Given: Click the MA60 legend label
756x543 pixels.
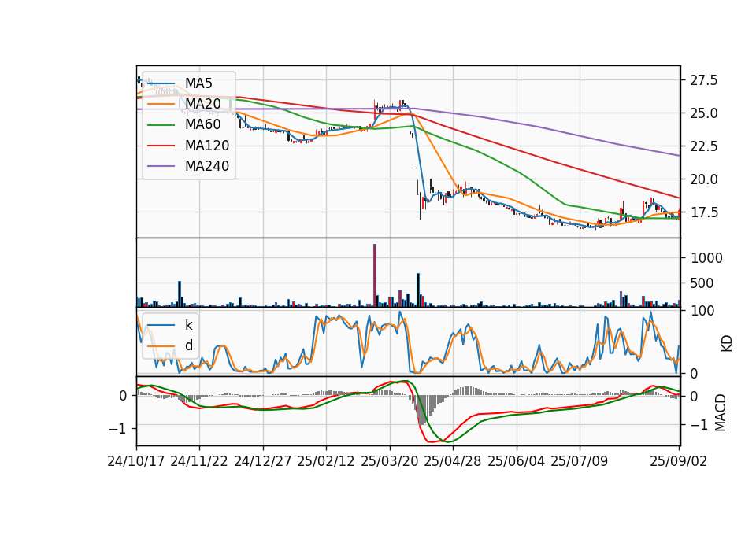Looking at the screenshot, I should click(203, 125).
